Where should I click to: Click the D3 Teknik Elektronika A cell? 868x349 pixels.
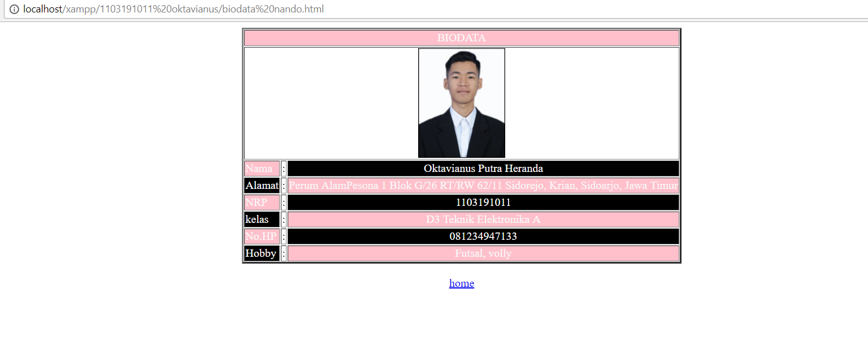tap(483, 219)
